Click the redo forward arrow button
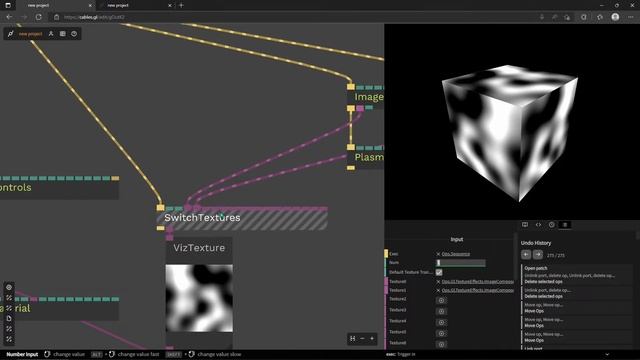This screenshot has width=640, height=360. point(538,255)
